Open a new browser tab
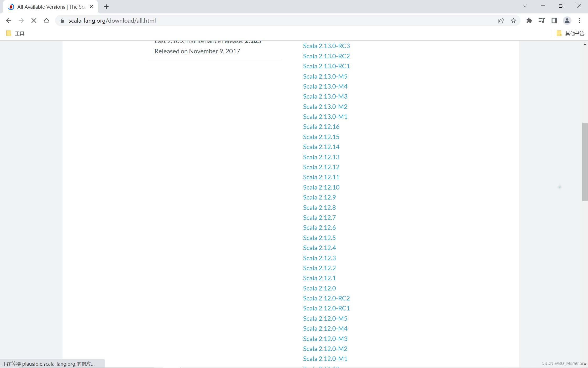The image size is (588, 368). (106, 7)
